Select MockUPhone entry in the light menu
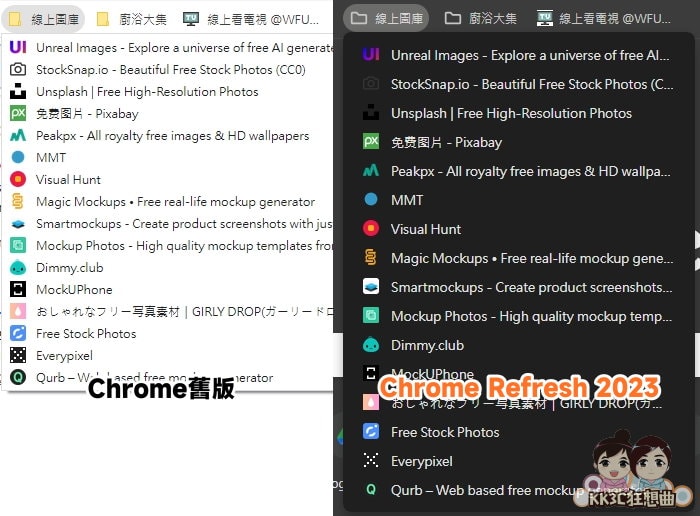 coord(168,289)
